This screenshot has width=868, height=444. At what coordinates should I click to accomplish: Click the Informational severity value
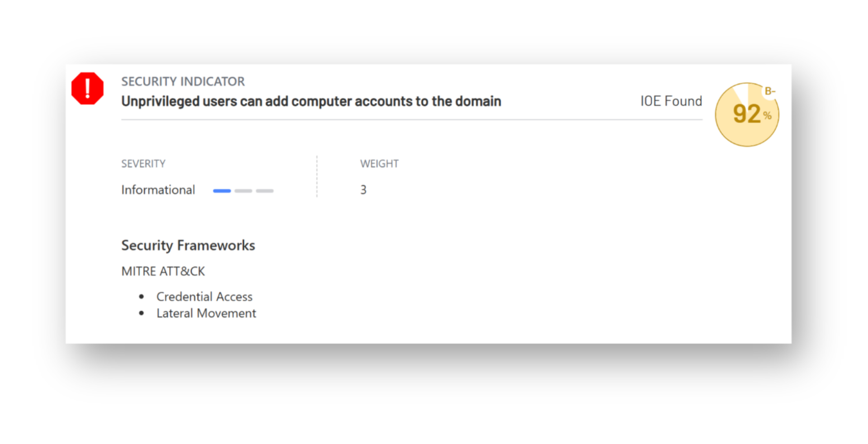click(x=158, y=190)
